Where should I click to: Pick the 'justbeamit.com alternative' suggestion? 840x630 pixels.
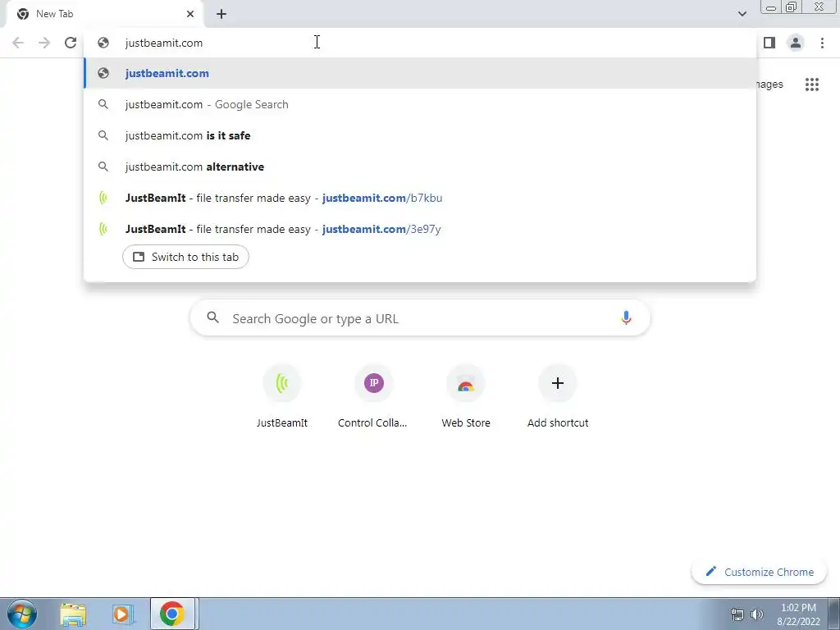[420, 167]
